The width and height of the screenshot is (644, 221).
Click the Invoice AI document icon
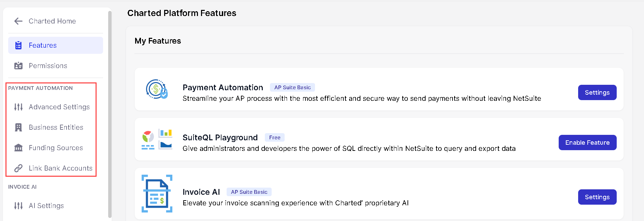click(x=157, y=193)
